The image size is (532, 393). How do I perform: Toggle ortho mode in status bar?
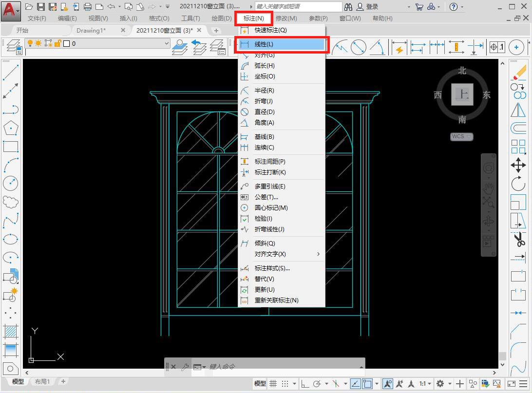point(305,384)
